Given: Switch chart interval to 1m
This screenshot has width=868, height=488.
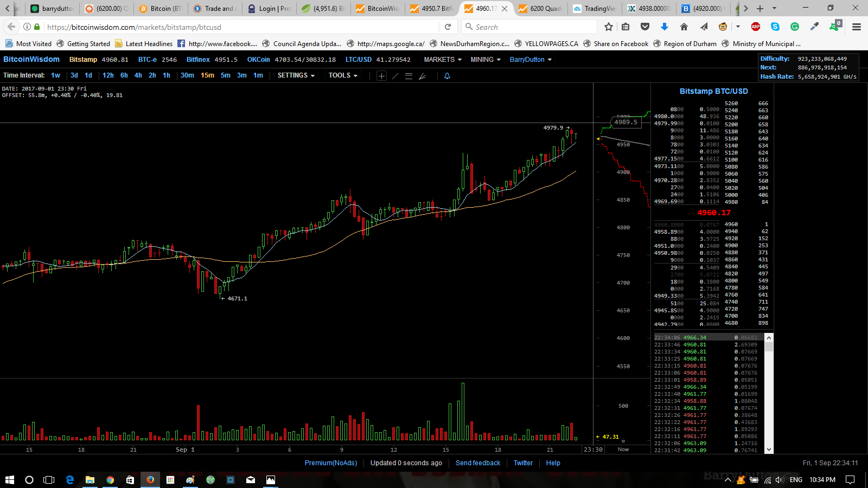Looking at the screenshot, I should (258, 75).
